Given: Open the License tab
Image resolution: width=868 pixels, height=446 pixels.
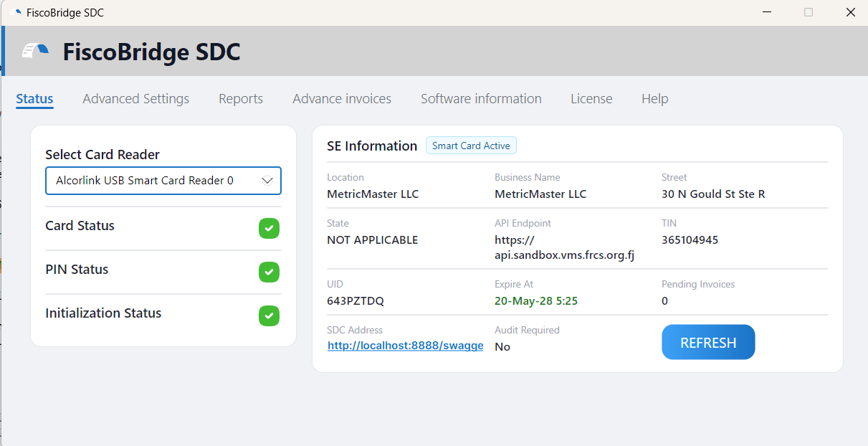Looking at the screenshot, I should click(x=591, y=99).
